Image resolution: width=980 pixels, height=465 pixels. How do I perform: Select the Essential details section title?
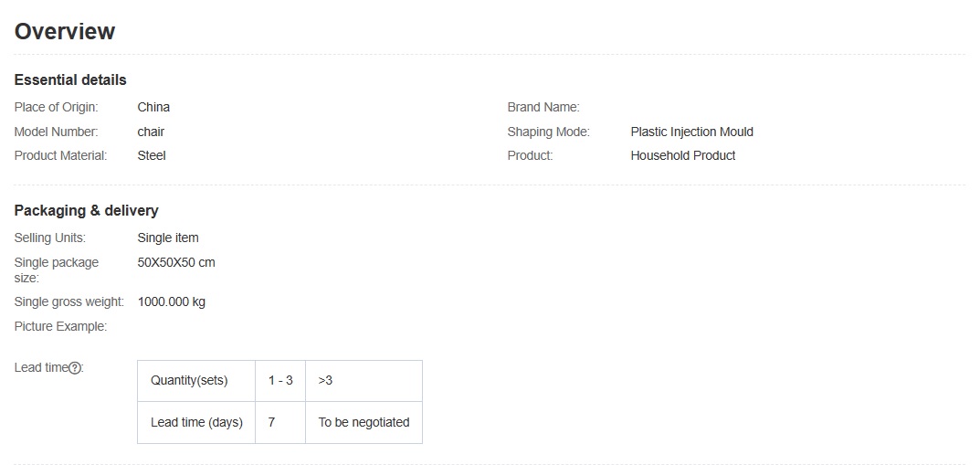coord(70,79)
